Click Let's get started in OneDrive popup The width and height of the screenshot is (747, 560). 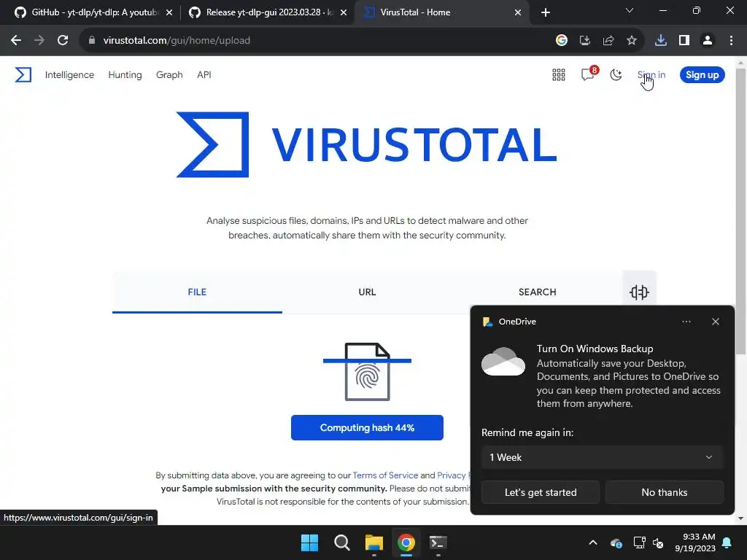pyautogui.click(x=541, y=492)
